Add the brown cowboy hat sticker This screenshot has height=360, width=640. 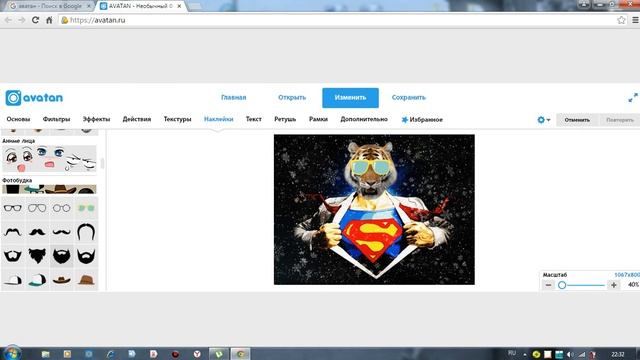[x=62, y=280]
